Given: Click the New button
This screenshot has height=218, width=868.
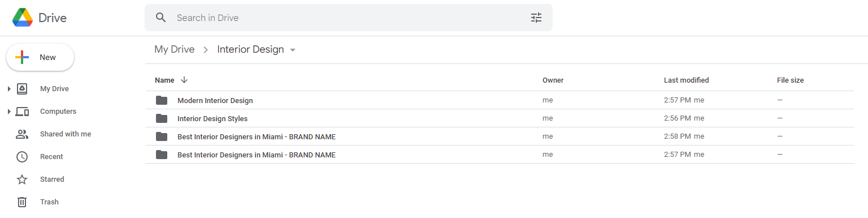Looking at the screenshot, I should click(x=40, y=57).
